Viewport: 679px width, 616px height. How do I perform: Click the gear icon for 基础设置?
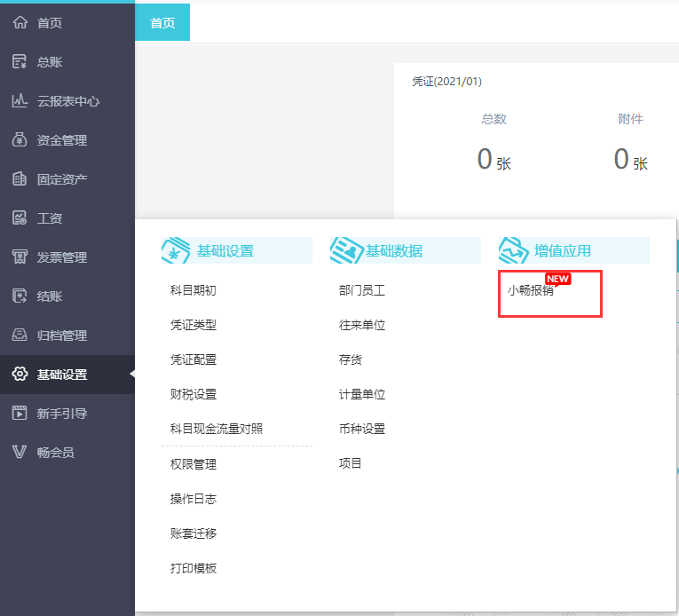pyautogui.click(x=20, y=375)
